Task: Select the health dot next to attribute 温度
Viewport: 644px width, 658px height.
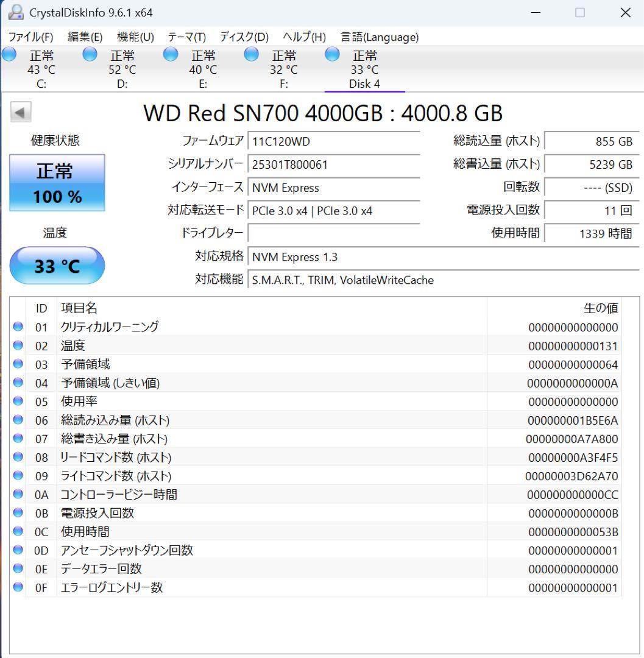Action: pos(18,345)
